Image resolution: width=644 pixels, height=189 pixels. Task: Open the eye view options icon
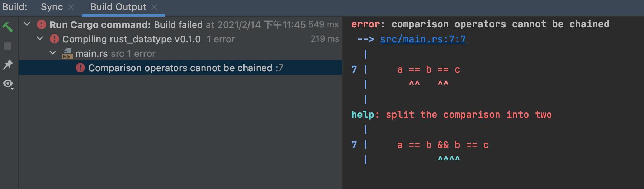click(x=8, y=84)
